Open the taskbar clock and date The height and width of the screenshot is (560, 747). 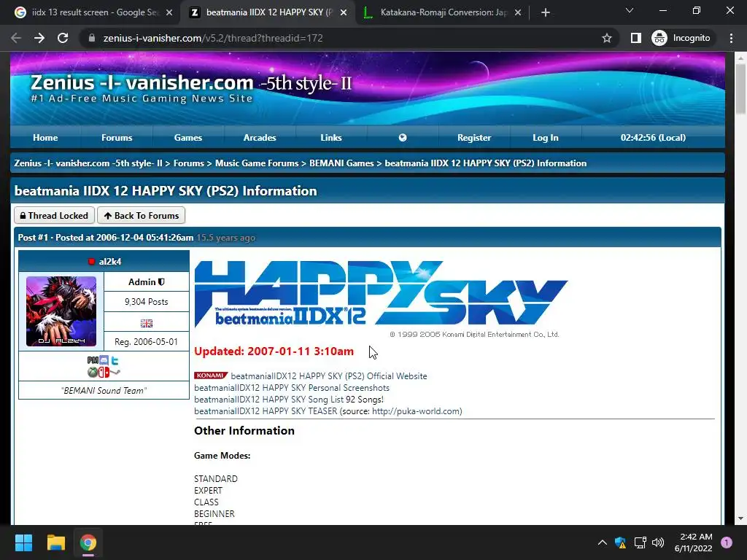693,542
